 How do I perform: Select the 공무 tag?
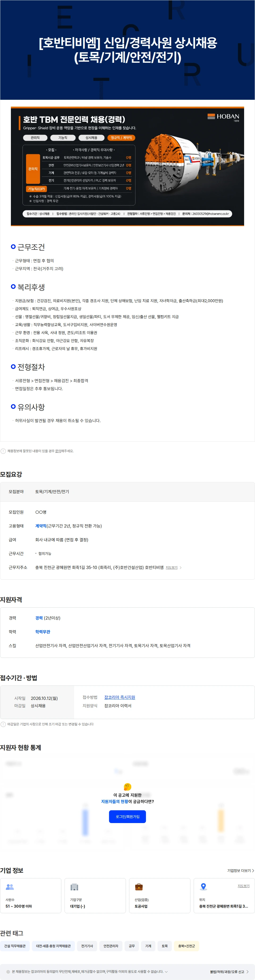(132, 946)
